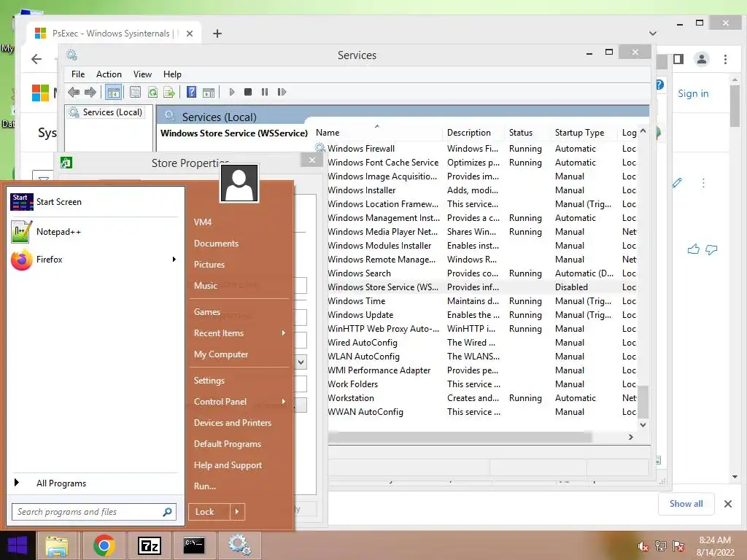Open the Action menu in Services
This screenshot has width=747, height=560.
click(x=109, y=74)
